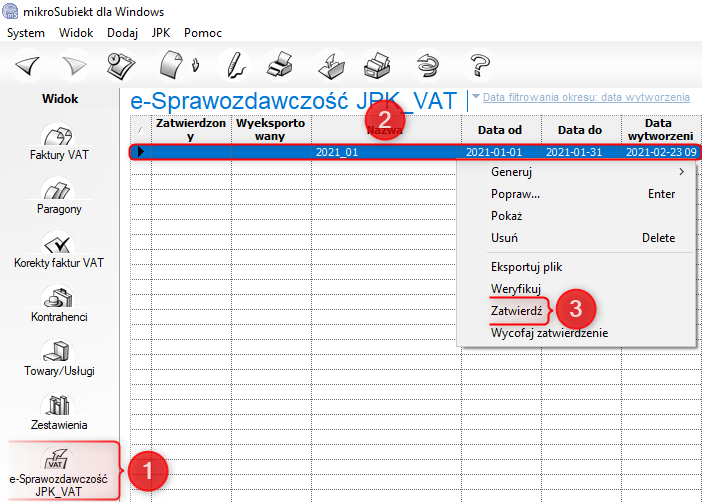Choose Pokaż in context menu
Image resolution: width=702 pixels, height=502 pixels.
click(x=576, y=216)
